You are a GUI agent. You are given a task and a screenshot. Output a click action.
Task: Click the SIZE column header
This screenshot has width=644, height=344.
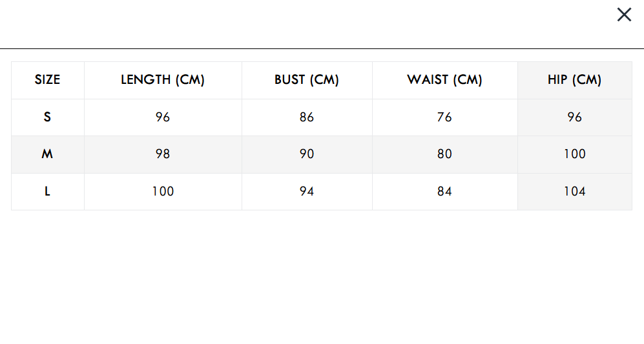pyautogui.click(x=47, y=80)
